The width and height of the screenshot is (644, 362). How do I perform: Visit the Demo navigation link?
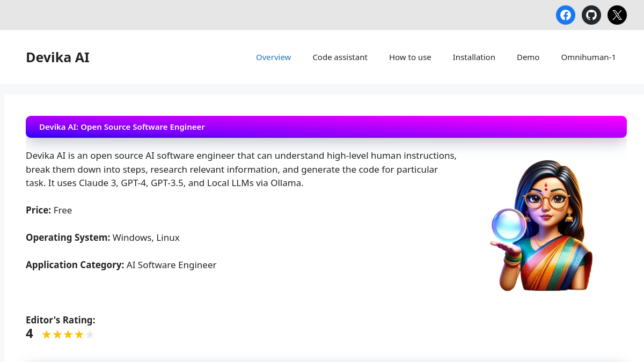pyautogui.click(x=528, y=57)
